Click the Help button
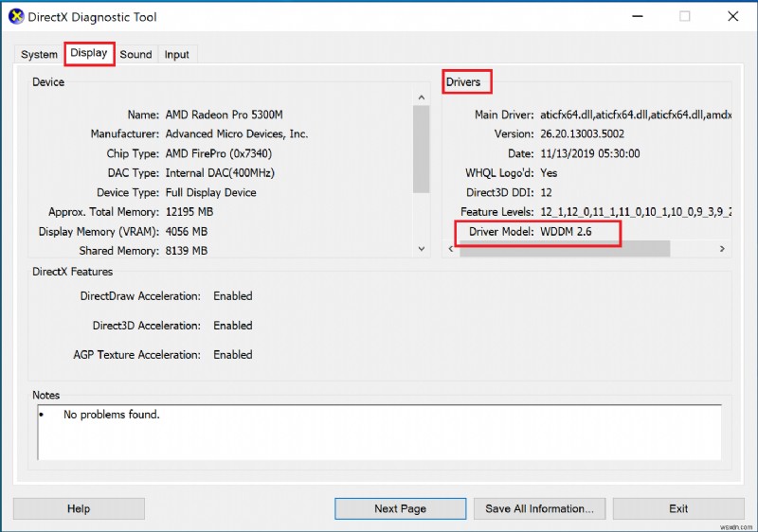758x532 pixels. pos(79,508)
